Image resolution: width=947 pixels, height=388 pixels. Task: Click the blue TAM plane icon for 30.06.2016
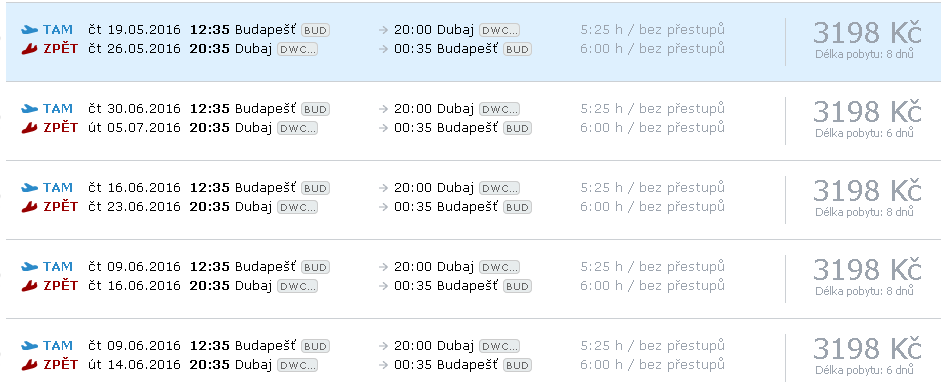30,109
